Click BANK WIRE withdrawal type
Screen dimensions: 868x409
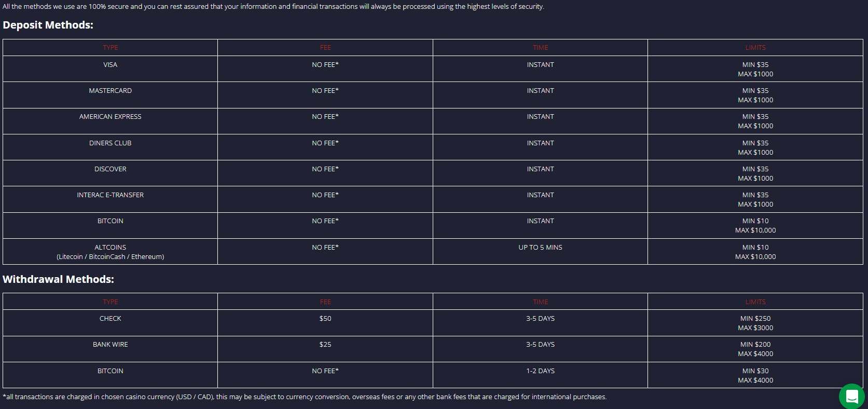pyautogui.click(x=110, y=345)
